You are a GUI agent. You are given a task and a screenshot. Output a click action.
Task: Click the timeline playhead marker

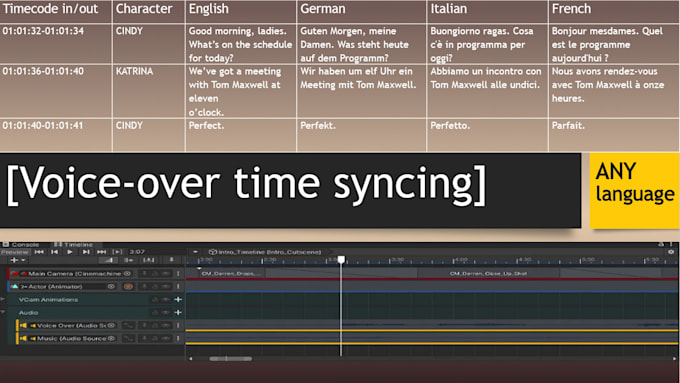(341, 259)
